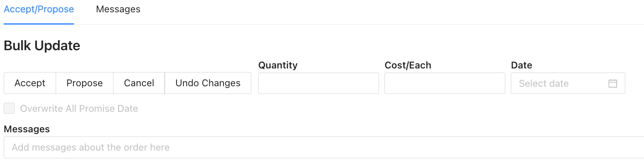The width and height of the screenshot is (644, 167).
Task: Click the Quantity field label
Action: click(278, 65)
